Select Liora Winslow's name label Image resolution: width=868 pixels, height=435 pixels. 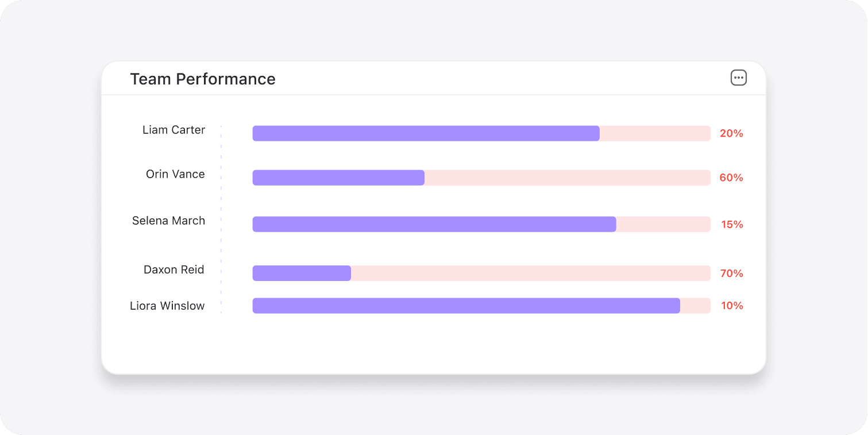[x=167, y=306]
